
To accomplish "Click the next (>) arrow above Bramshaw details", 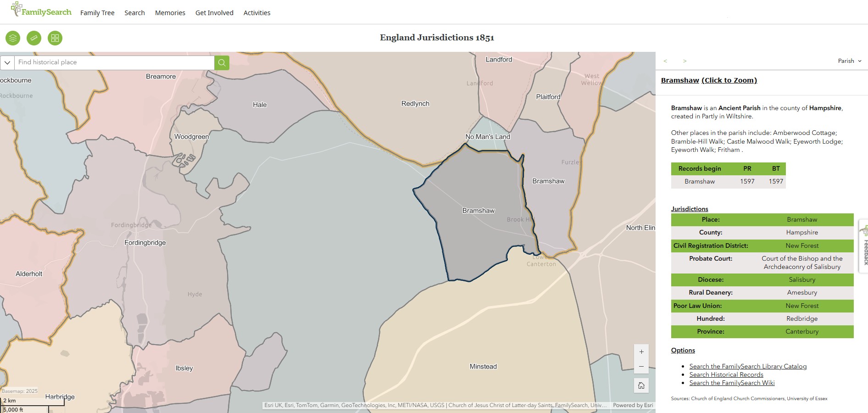I will pos(684,61).
